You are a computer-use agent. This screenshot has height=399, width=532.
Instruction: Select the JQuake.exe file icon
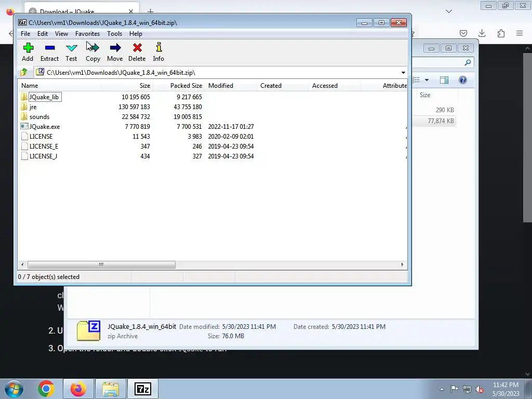coord(24,126)
